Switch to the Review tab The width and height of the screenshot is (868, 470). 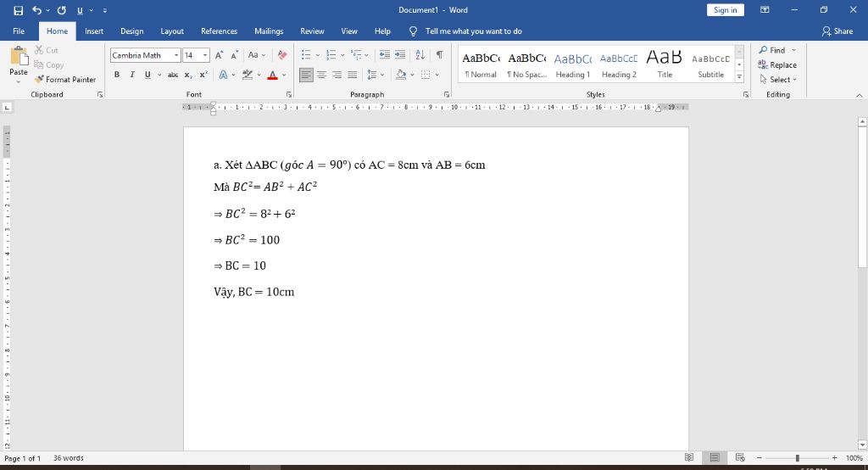312,31
